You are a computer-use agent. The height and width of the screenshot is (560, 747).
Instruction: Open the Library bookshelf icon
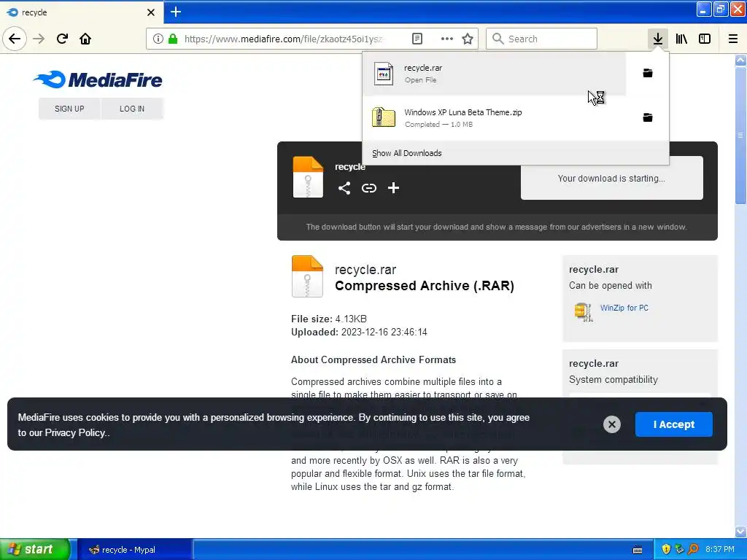coord(681,39)
